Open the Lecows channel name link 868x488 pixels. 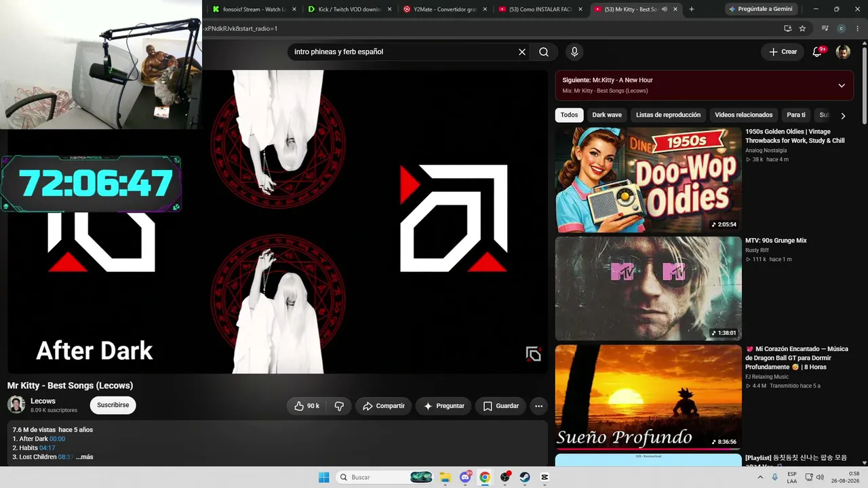pos(43,401)
